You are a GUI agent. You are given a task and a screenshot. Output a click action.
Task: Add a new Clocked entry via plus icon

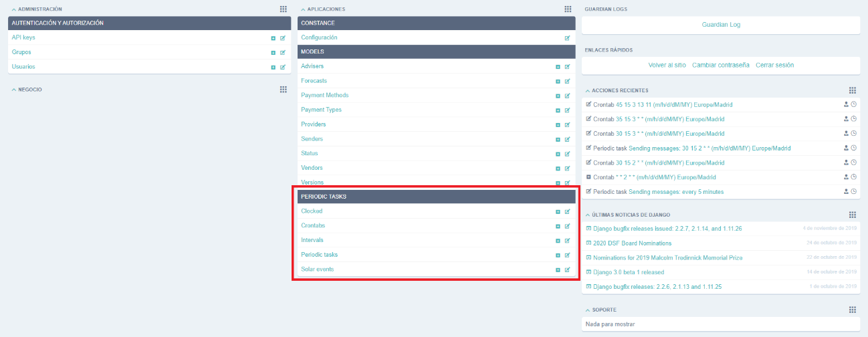(558, 211)
